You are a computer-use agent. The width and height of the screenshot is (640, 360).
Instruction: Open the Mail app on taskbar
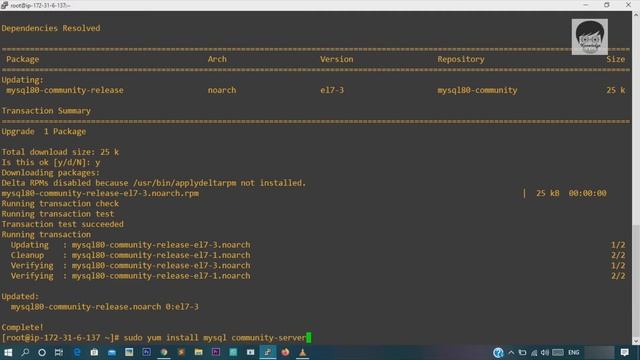[111, 352]
